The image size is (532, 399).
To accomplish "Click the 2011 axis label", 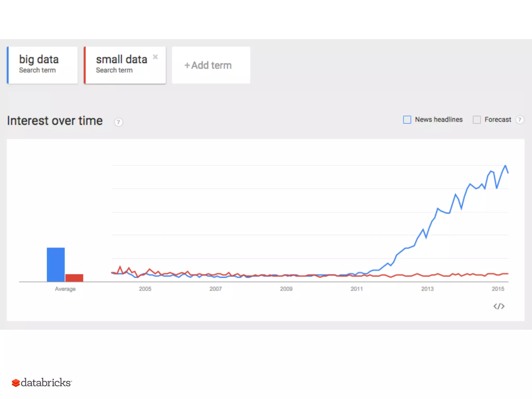I will (x=357, y=289).
